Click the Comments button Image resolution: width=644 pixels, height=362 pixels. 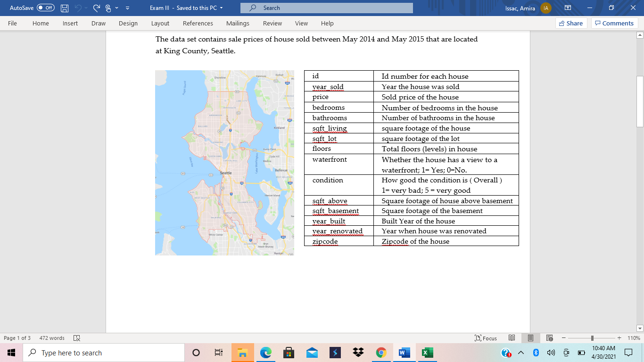[x=614, y=23]
